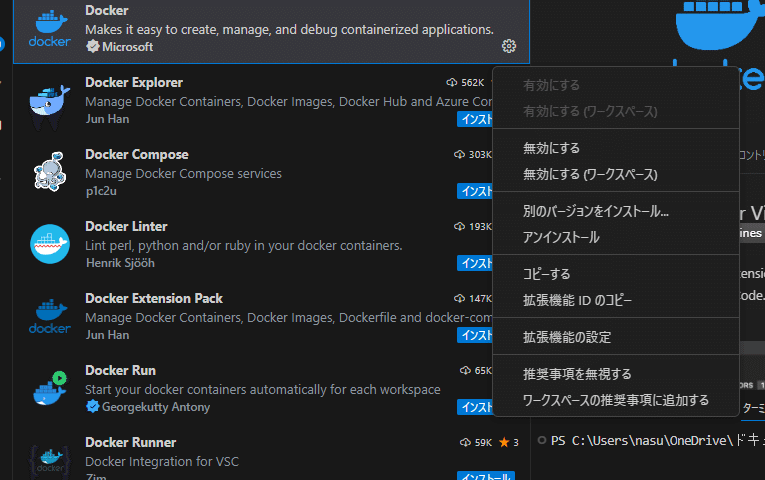Viewport: 765px width, 480px height.
Task: Click the Docker Compose octopus icon
Action: click(50, 172)
